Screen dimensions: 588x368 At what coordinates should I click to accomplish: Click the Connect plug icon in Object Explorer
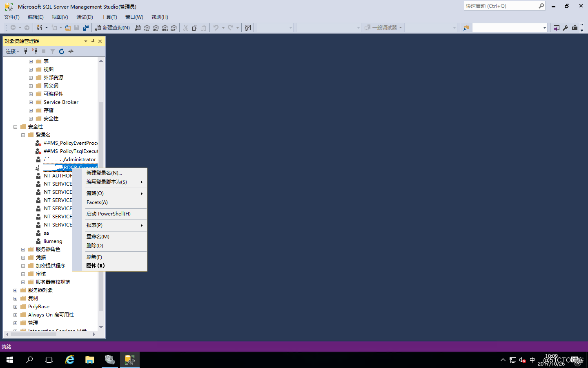coord(26,51)
